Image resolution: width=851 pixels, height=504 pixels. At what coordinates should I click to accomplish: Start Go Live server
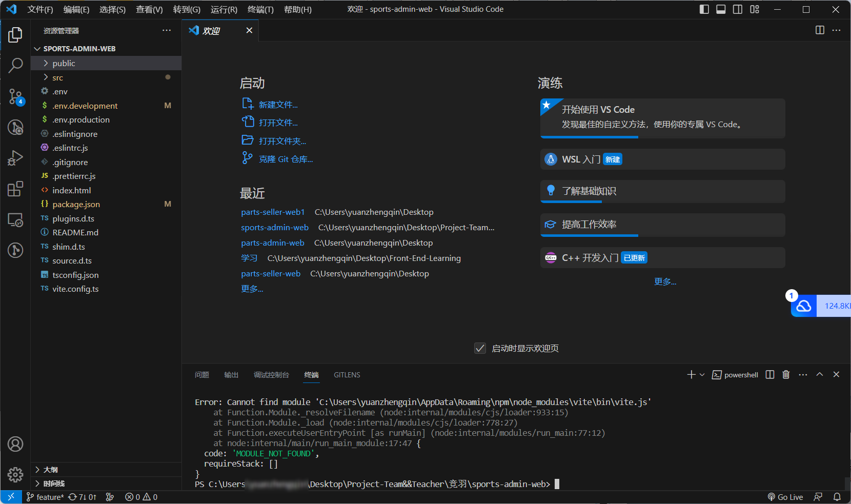785,497
